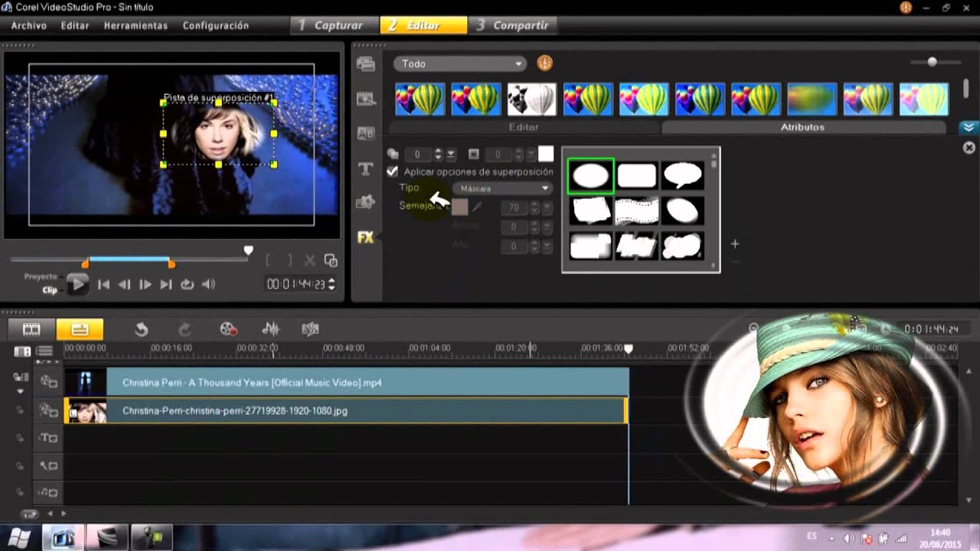This screenshot has width=980, height=551.
Task: Expand the ripple editing arrow below track toggle
Action: coord(21,391)
